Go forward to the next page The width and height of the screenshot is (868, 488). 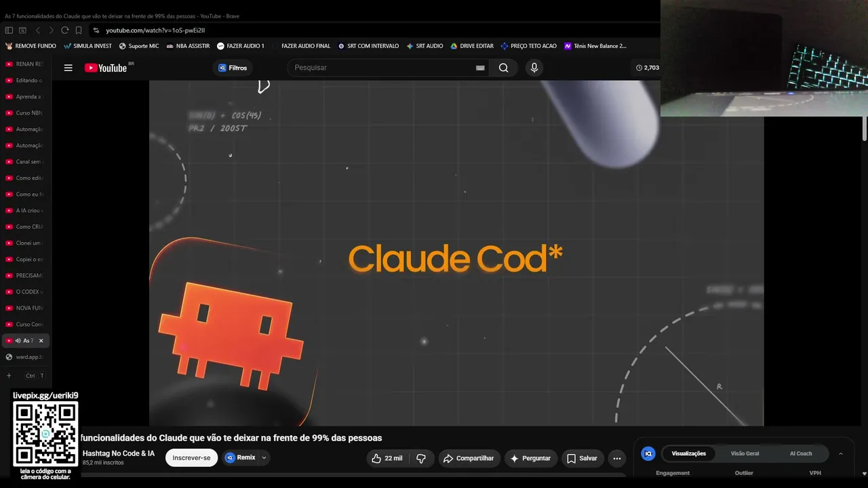tap(51, 30)
